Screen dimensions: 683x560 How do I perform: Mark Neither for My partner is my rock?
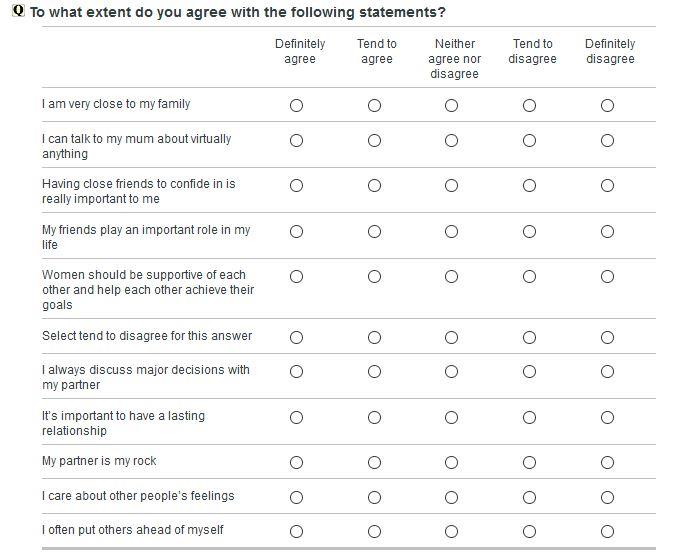coord(451,462)
